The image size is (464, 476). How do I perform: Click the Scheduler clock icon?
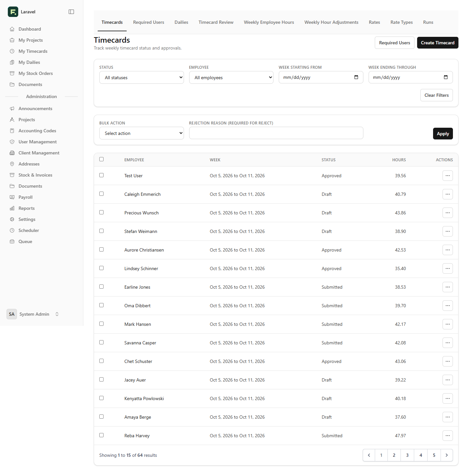(12, 230)
